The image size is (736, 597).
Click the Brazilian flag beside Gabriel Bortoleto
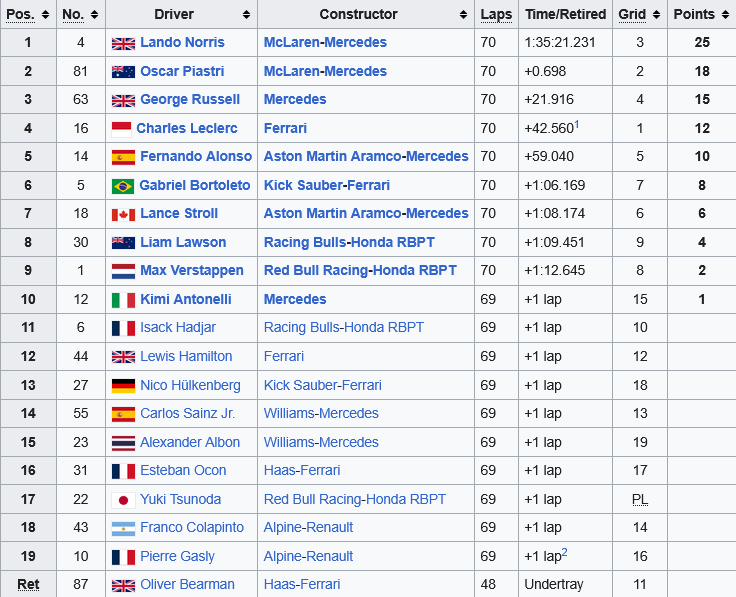click(123, 186)
